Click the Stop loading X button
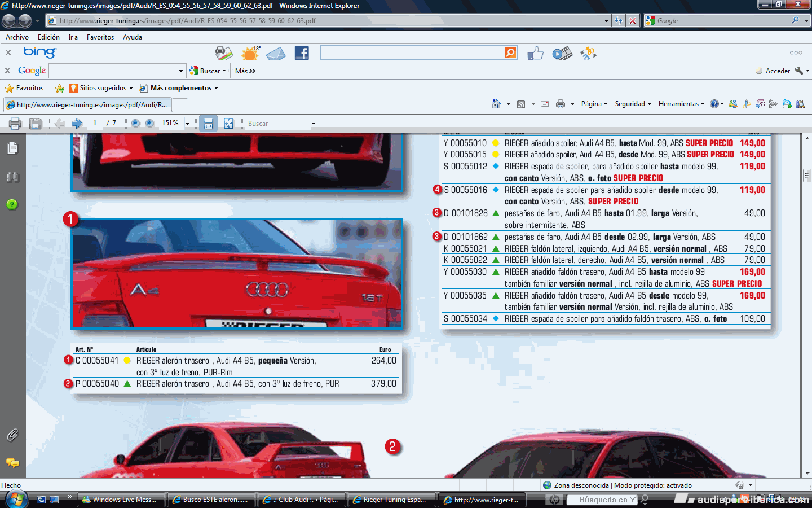The image size is (812, 508). 633,21
